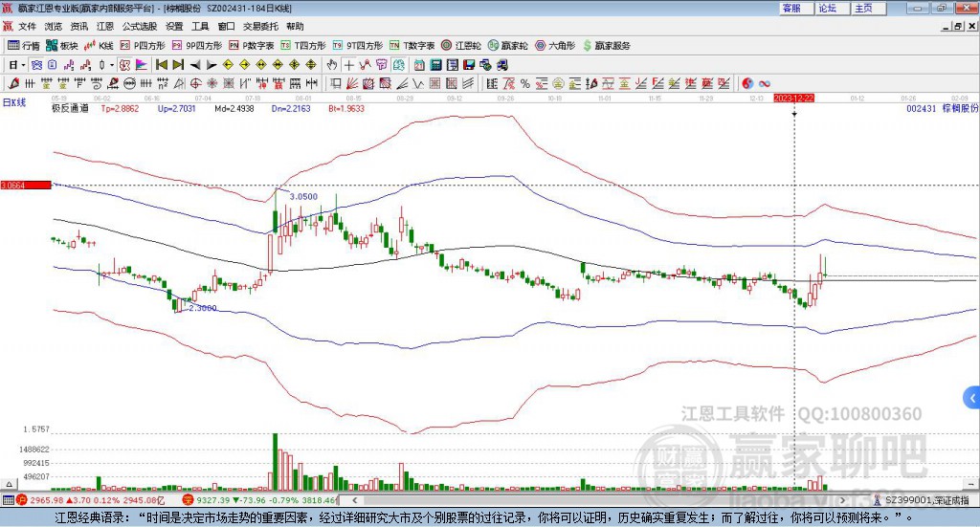Open the P数字表 tool
This screenshot has width=980, height=527.
pos(252,46)
